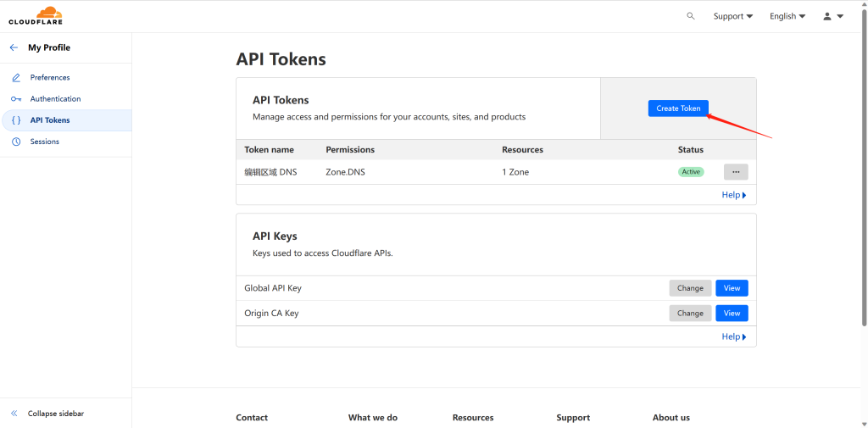Click the Authentication key icon
The image size is (868, 428).
pos(16,99)
